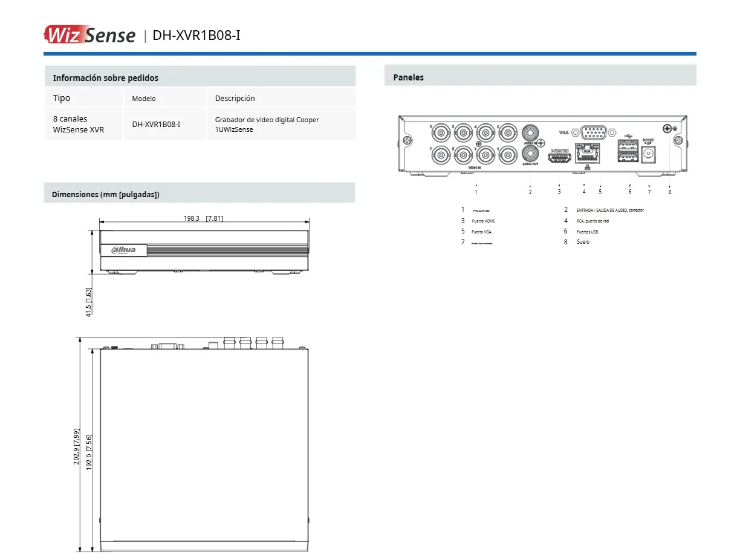This screenshot has height=560, width=740.
Task: Click the AUDIO IN RCA connector
Action: [x=531, y=132]
